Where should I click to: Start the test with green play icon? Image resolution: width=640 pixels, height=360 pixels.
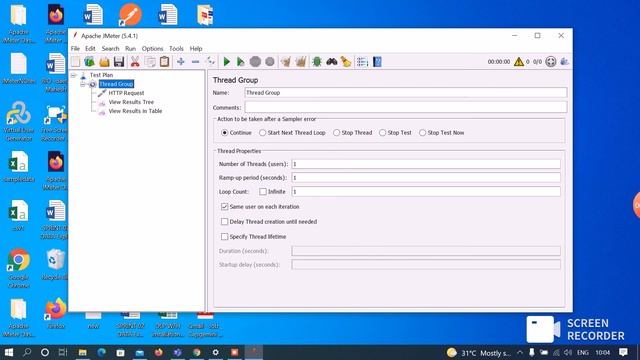click(227, 62)
